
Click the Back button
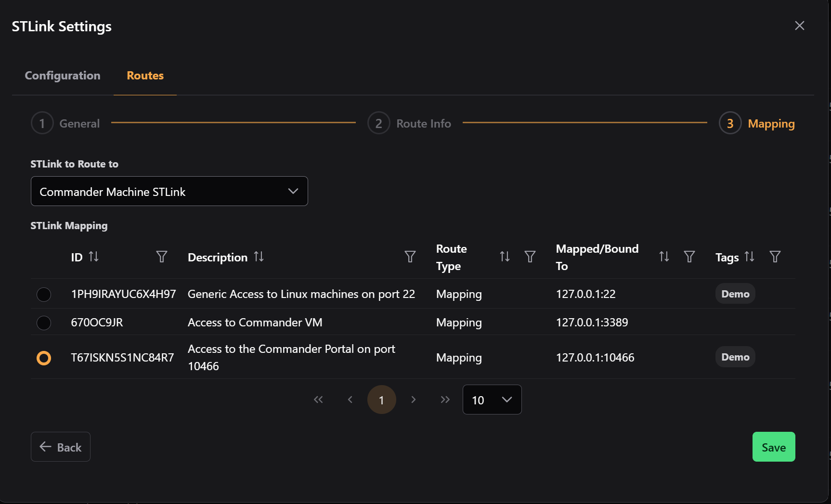point(61,447)
